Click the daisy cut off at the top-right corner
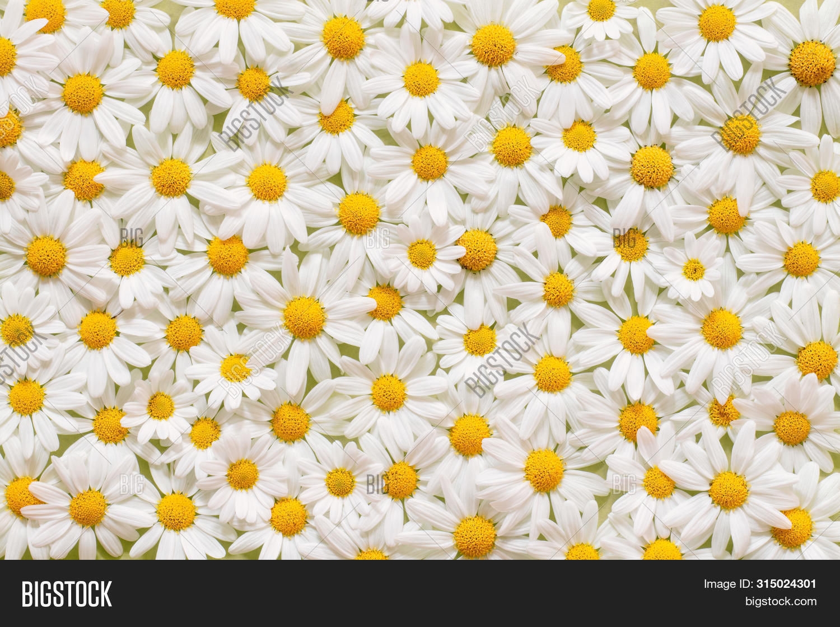Image resolution: width=840 pixels, height=627 pixels. click(812, 63)
